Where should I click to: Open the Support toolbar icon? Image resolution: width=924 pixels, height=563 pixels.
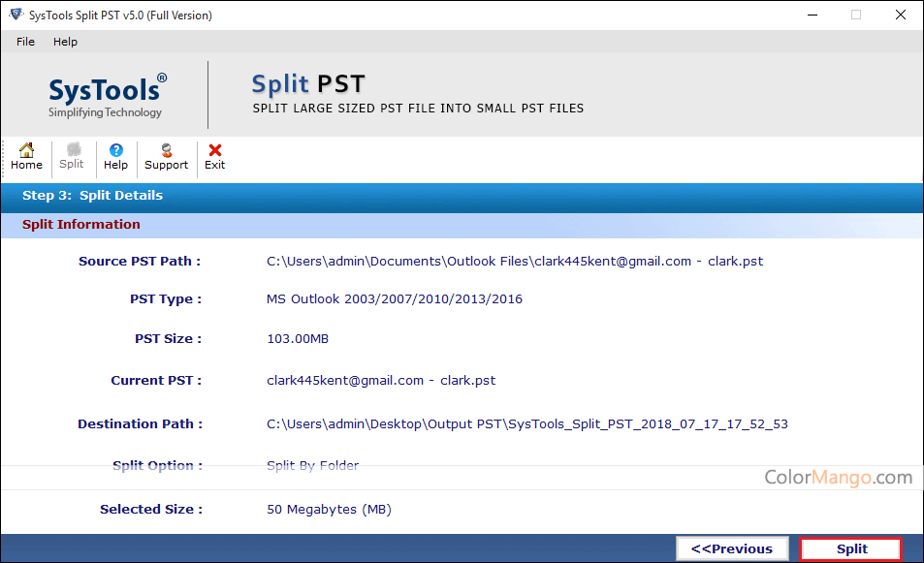coord(166,156)
